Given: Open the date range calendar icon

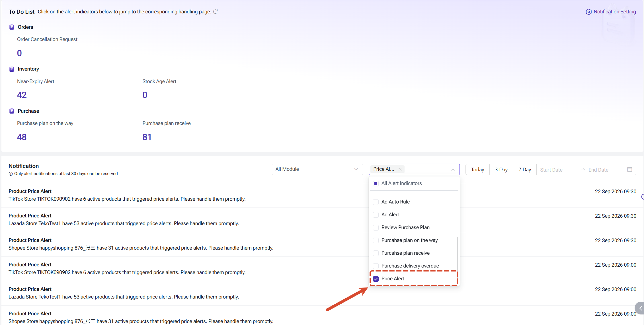Looking at the screenshot, I should point(629,169).
